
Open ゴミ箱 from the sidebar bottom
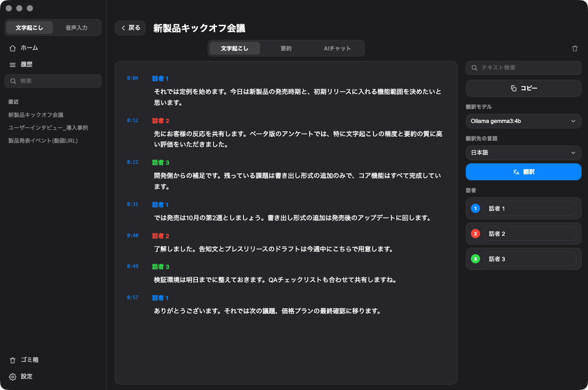(23, 360)
